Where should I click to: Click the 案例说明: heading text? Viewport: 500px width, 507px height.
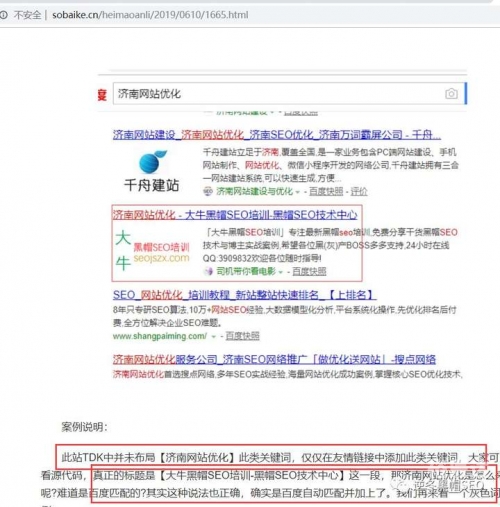coord(84,427)
